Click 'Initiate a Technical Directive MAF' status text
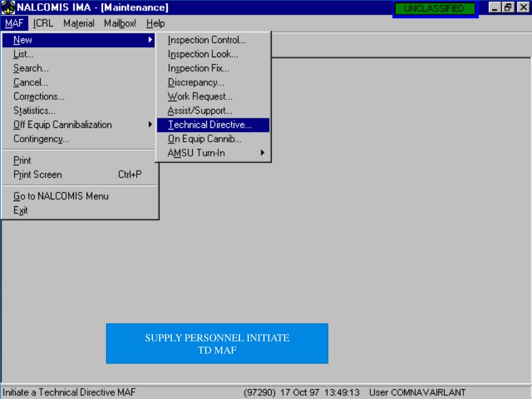Screen dimensions: 532x399 69,392
